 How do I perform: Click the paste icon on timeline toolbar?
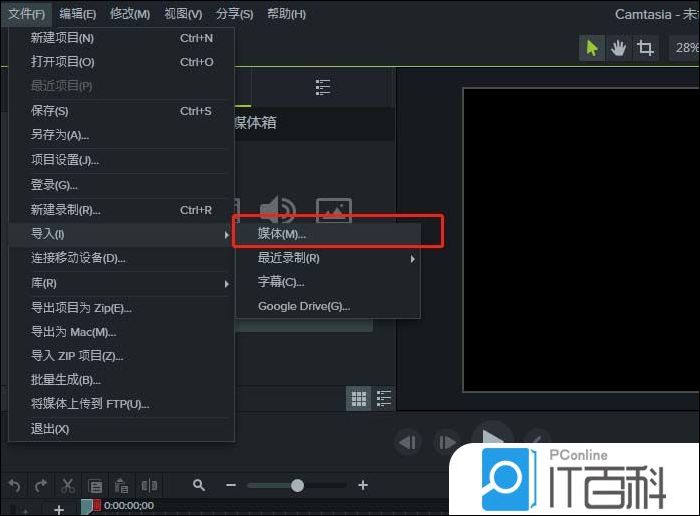(121, 485)
